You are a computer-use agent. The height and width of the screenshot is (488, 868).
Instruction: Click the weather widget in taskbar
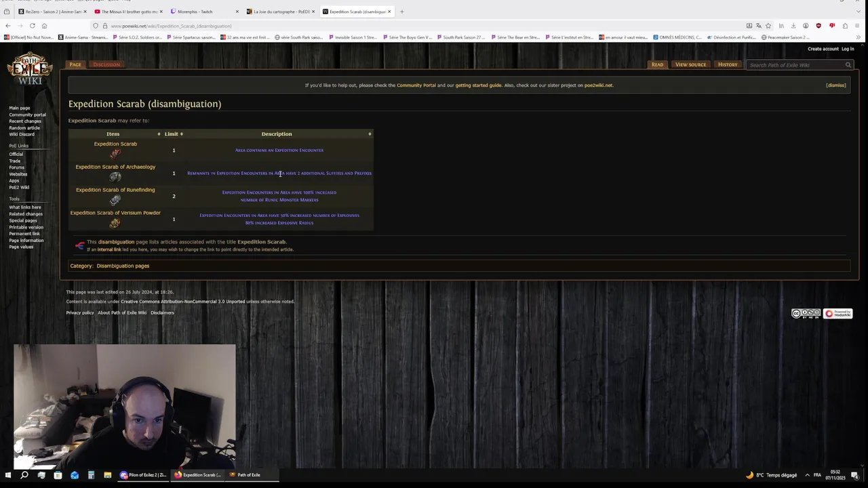[x=772, y=475]
